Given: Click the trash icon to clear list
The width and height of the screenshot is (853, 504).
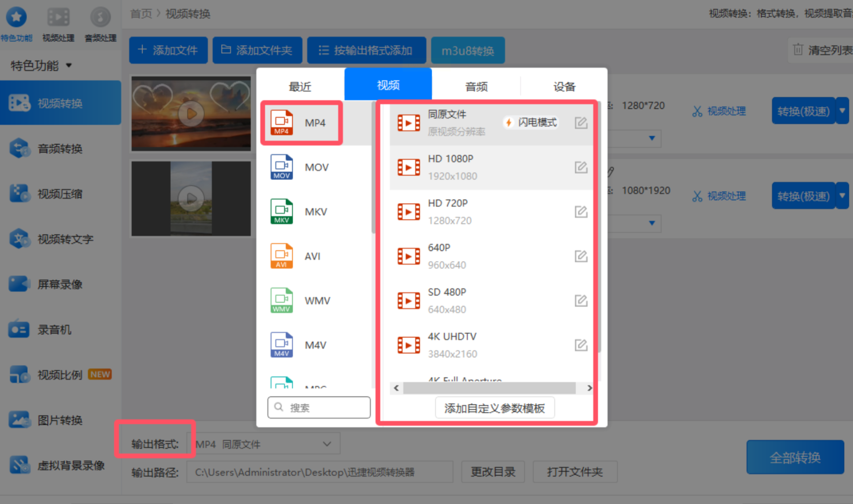Looking at the screenshot, I should (x=797, y=49).
